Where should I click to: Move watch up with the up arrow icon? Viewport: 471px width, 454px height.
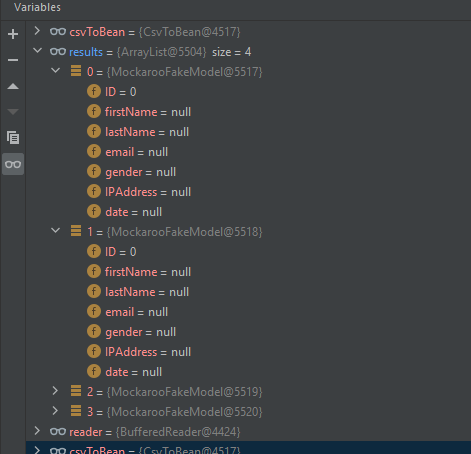(13, 86)
